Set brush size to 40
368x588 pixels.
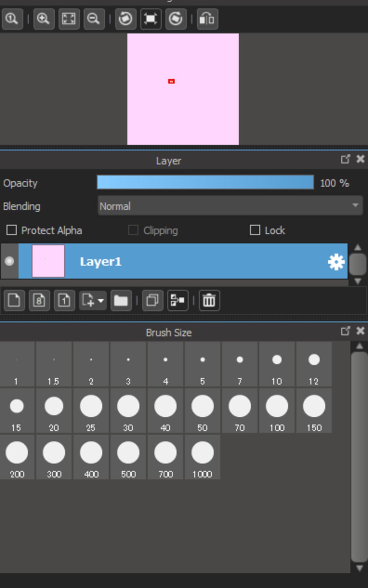tap(165, 411)
